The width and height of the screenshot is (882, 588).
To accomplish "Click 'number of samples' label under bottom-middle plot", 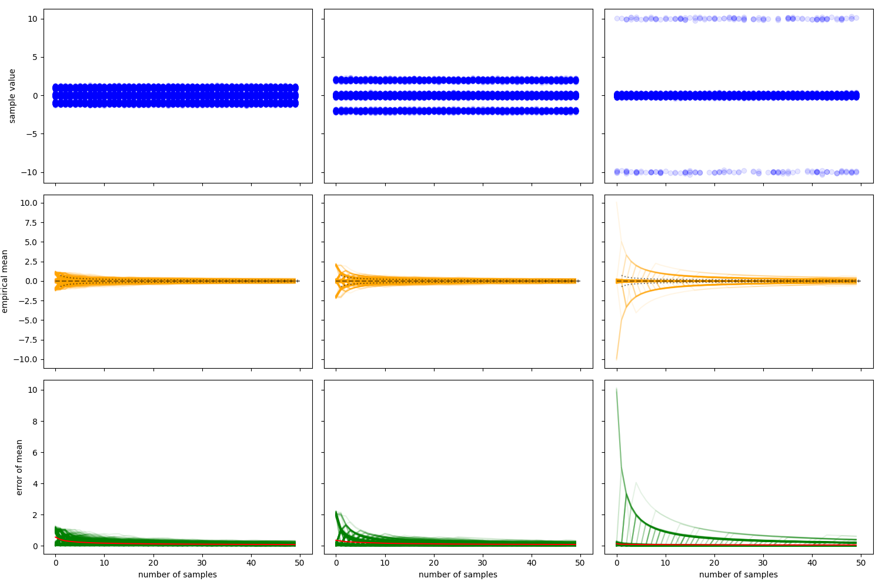I will click(458, 574).
